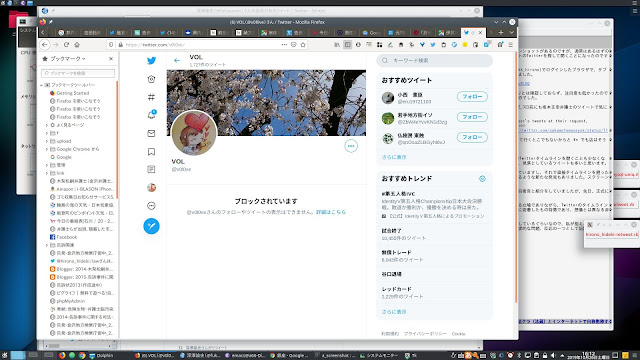
Task: Open the レッドカード trend
Action: (434, 293)
